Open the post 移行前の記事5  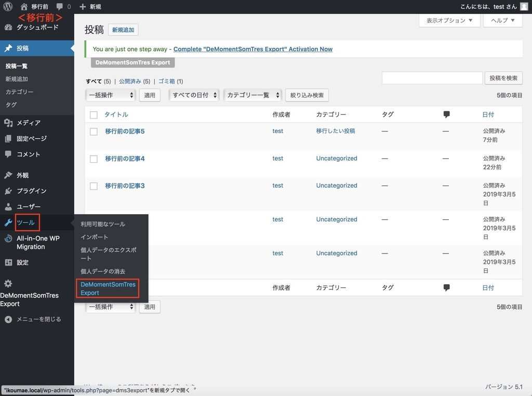pos(125,131)
